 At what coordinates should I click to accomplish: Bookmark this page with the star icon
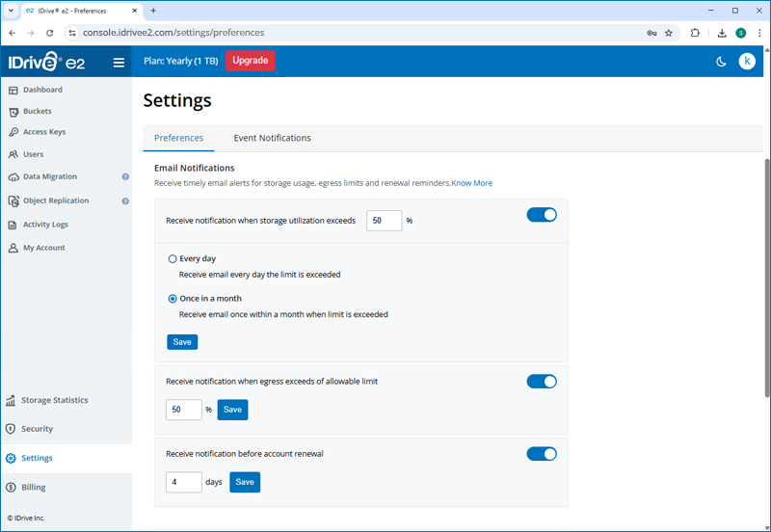coord(669,32)
